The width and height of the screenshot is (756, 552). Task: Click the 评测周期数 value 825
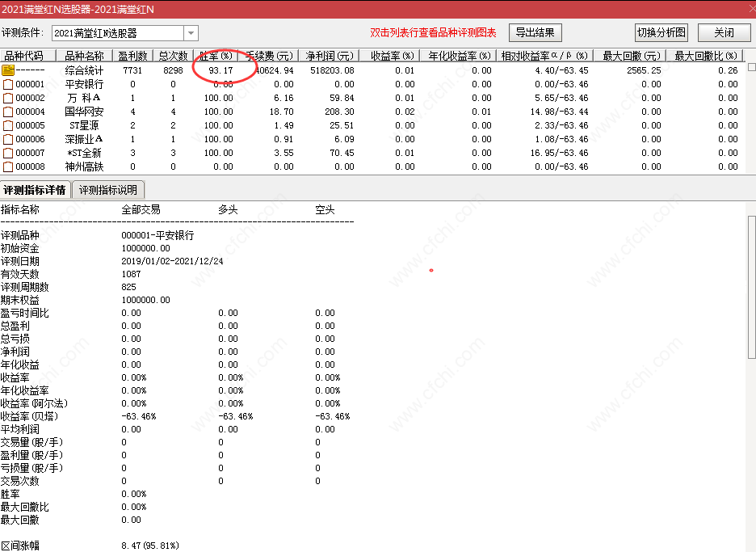(x=128, y=287)
